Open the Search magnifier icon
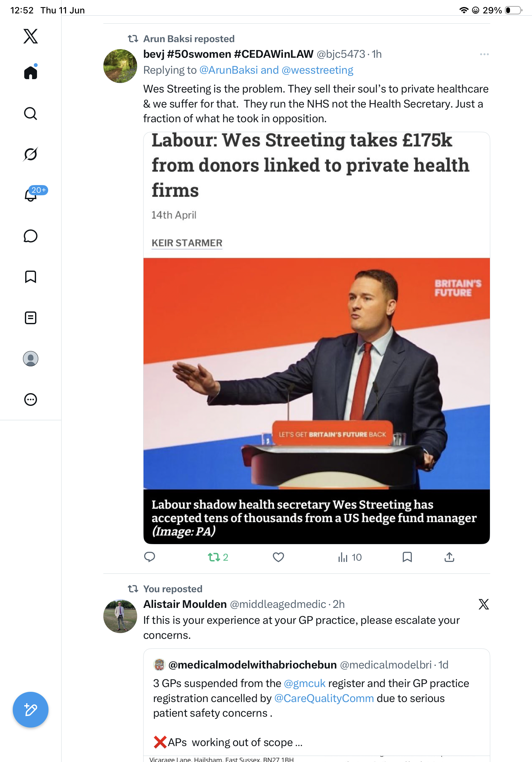 pos(31,114)
